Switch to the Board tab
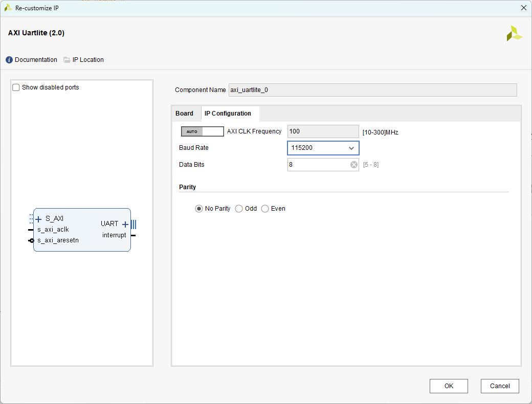 click(x=184, y=114)
